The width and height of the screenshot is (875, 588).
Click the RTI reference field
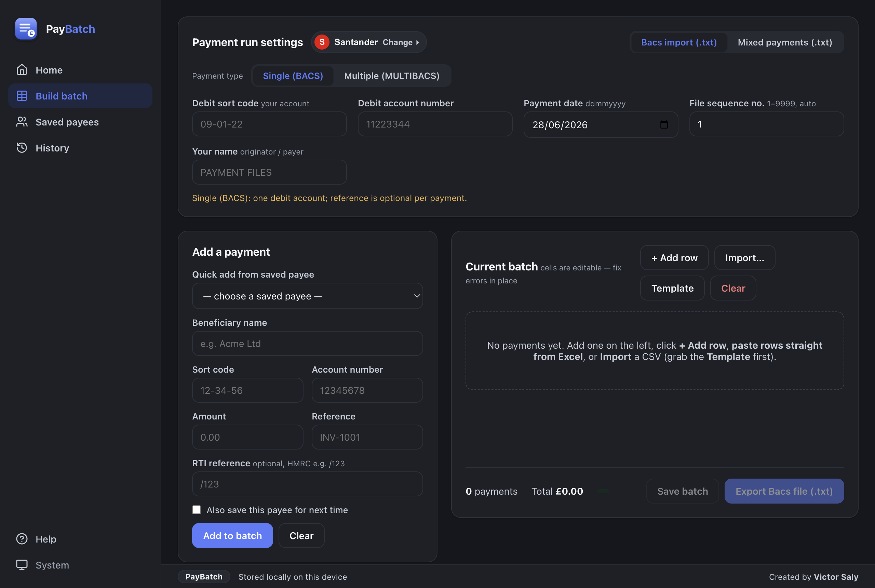pos(307,484)
